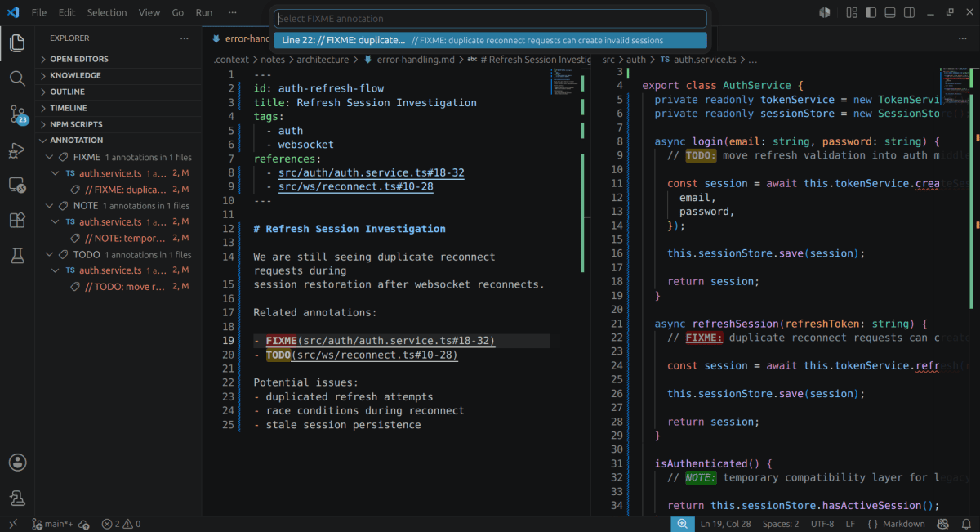The image size is (980, 532).
Task: Click the errors and warnings status indicator
Action: pos(121,524)
